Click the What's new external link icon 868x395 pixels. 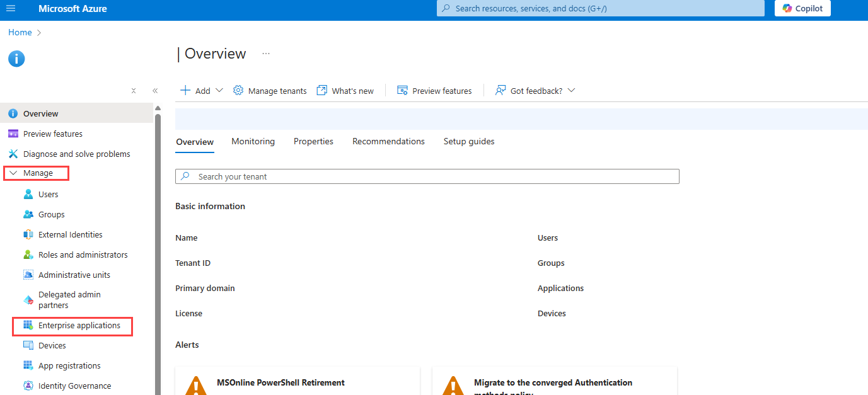click(321, 90)
